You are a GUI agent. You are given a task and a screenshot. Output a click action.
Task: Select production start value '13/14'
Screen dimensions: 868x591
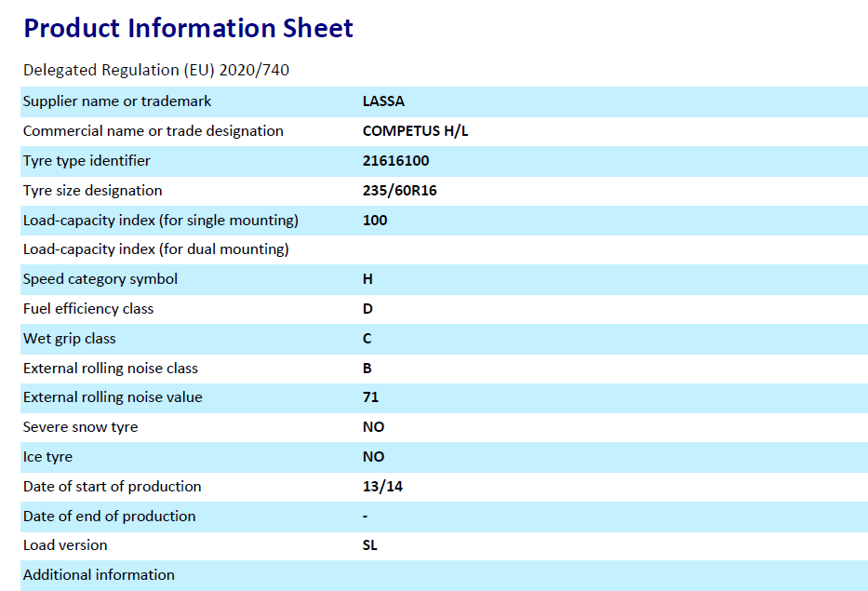click(x=382, y=487)
